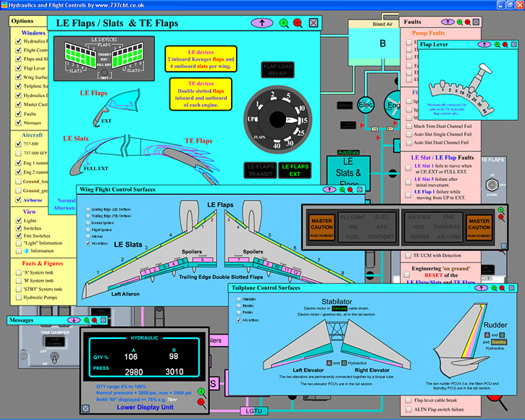The height and width of the screenshot is (420, 525).
Task: Zoom in the Messages panel
Action: (x=85, y=319)
